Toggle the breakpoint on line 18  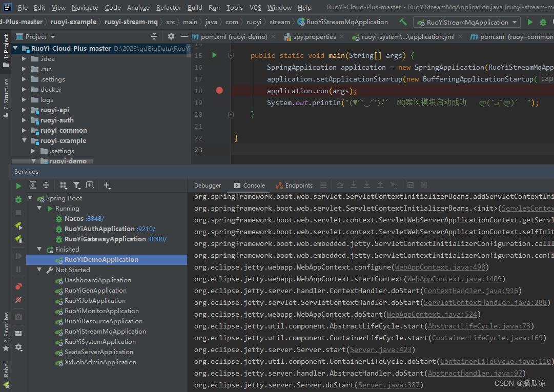pyautogui.click(x=219, y=91)
